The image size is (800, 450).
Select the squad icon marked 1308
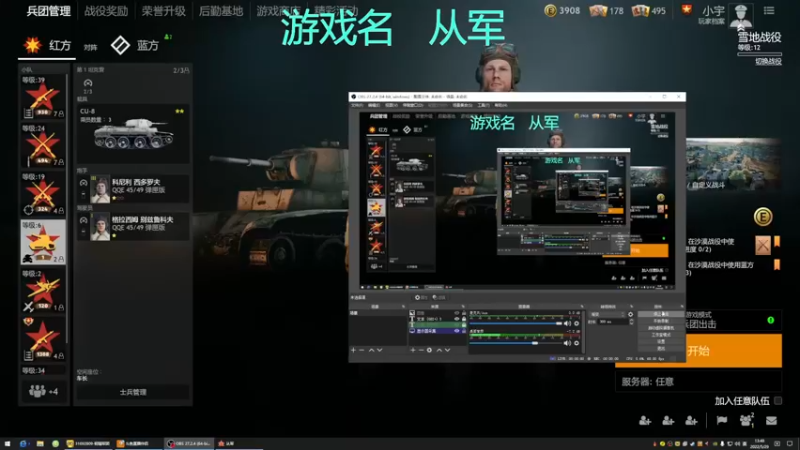click(43, 339)
